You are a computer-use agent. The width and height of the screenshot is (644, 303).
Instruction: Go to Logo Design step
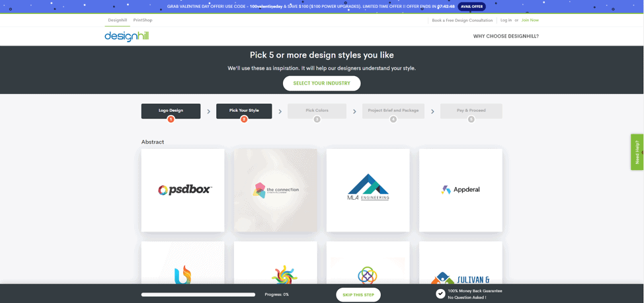tap(171, 111)
